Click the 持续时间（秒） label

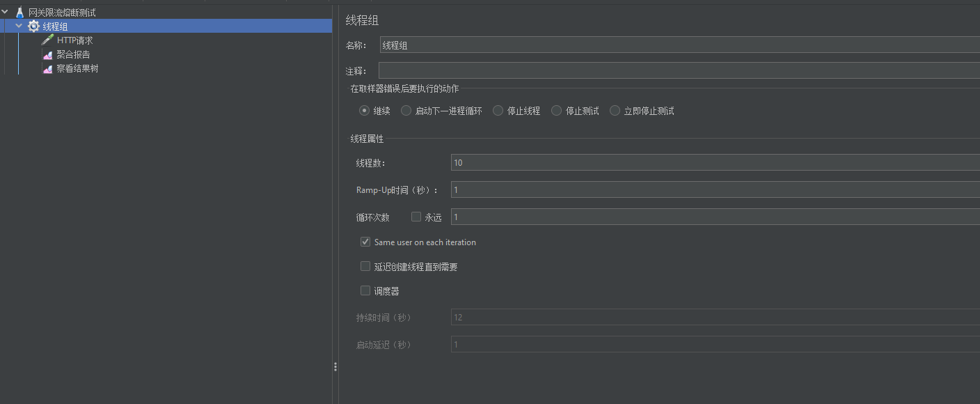(384, 318)
